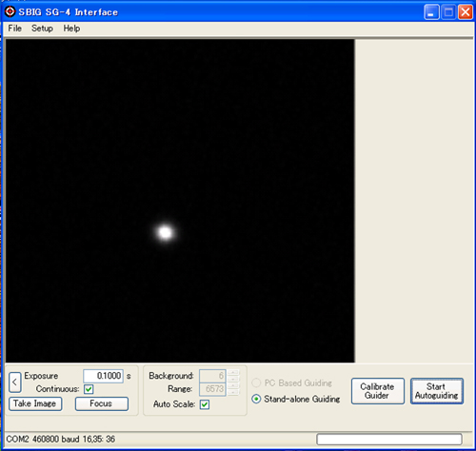
Task: Click the Focus button
Action: point(102,403)
